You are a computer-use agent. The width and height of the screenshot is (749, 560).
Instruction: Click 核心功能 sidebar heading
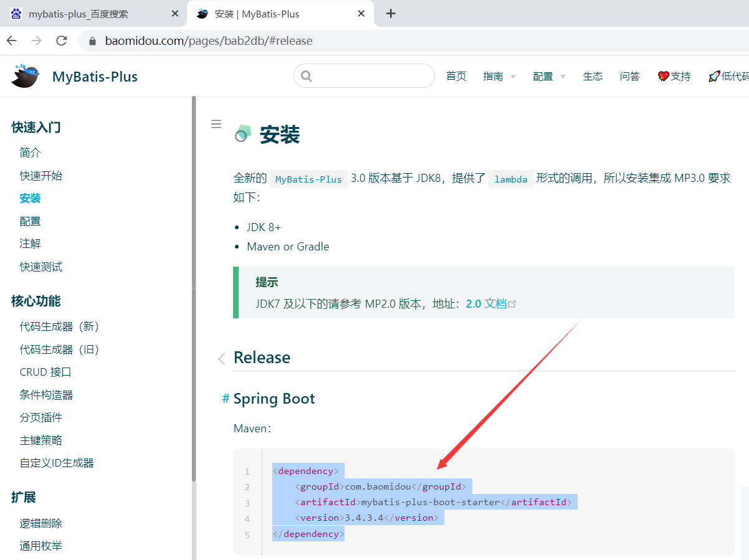(x=36, y=301)
